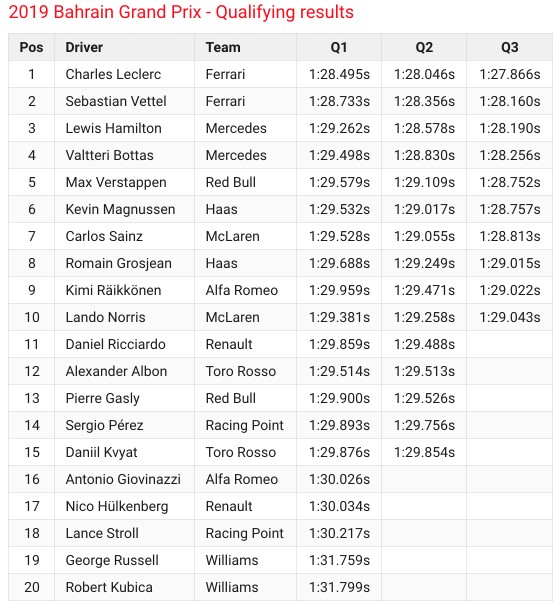Screen dimensions: 554x604
Task: Select the Driver column header
Action: point(124,47)
